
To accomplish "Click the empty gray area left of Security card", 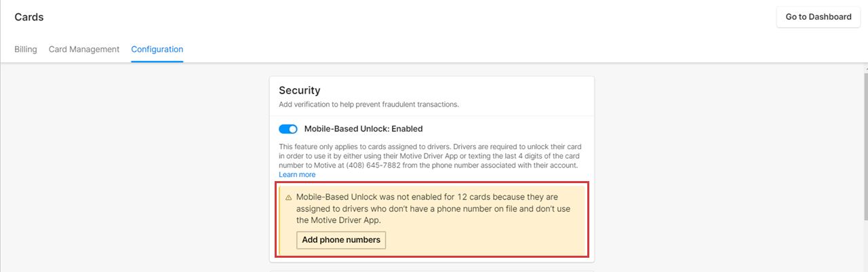I will [x=136, y=170].
